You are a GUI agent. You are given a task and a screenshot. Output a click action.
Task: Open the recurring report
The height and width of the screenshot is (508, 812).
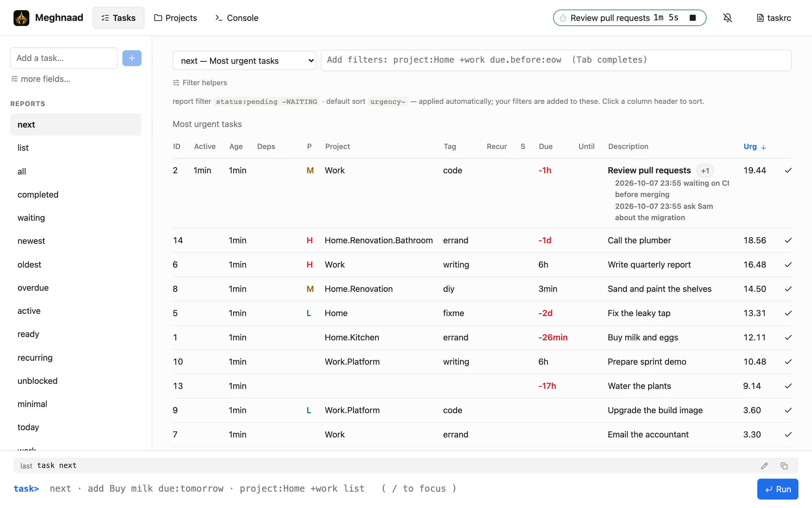(x=76, y=358)
